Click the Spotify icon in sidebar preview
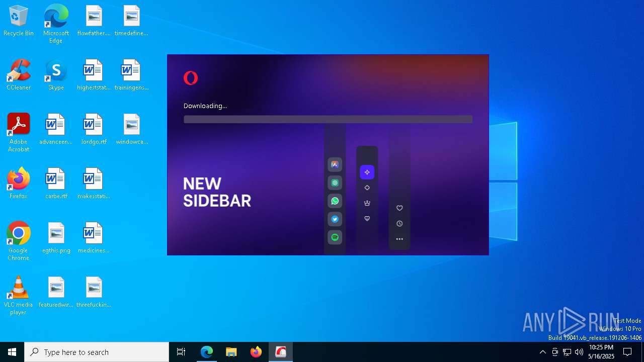This screenshot has width=644, height=362. (x=335, y=237)
